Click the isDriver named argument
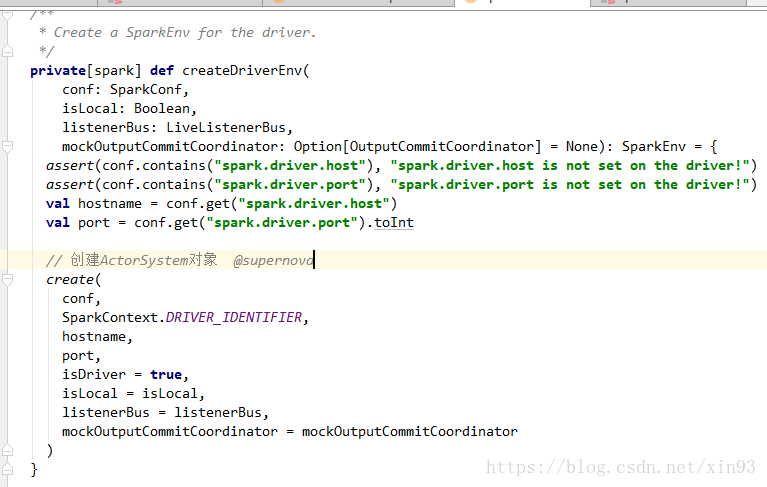This screenshot has width=767, height=487. coord(94,375)
